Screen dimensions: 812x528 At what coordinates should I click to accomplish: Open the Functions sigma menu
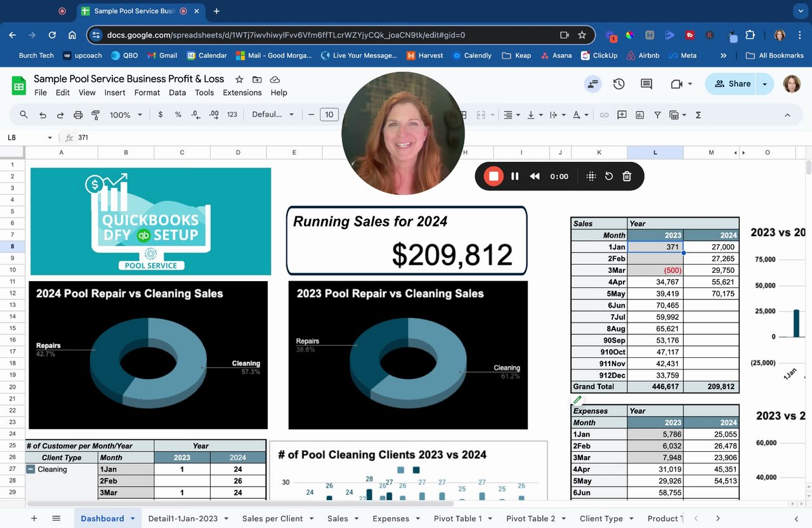[698, 115]
